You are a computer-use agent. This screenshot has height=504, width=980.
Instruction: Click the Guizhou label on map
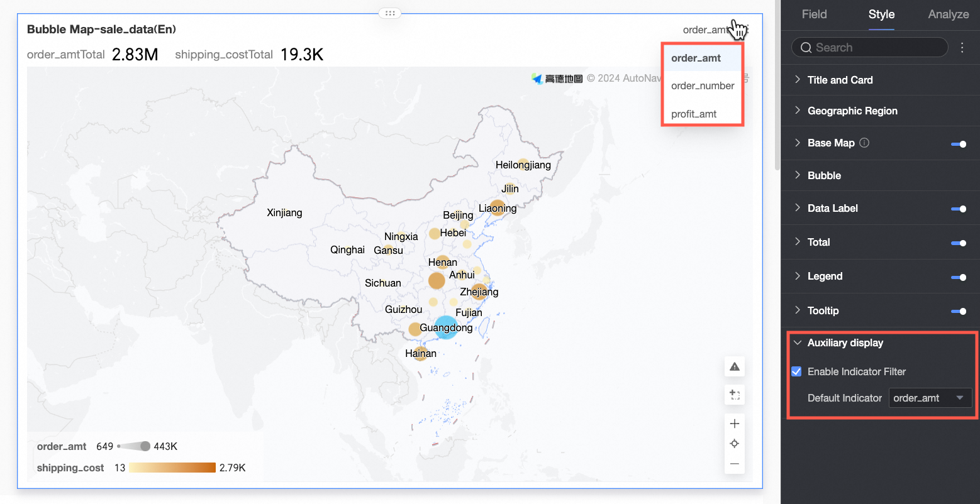(403, 309)
